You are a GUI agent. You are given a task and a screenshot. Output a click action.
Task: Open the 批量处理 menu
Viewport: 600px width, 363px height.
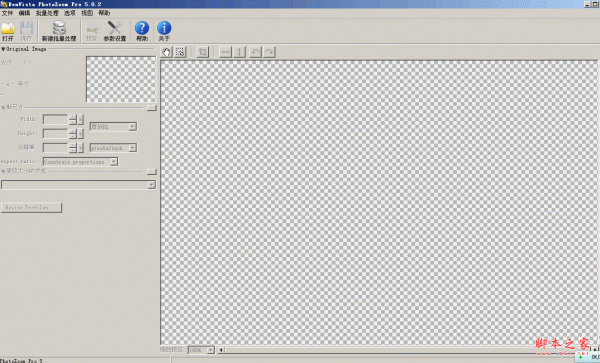coord(47,13)
